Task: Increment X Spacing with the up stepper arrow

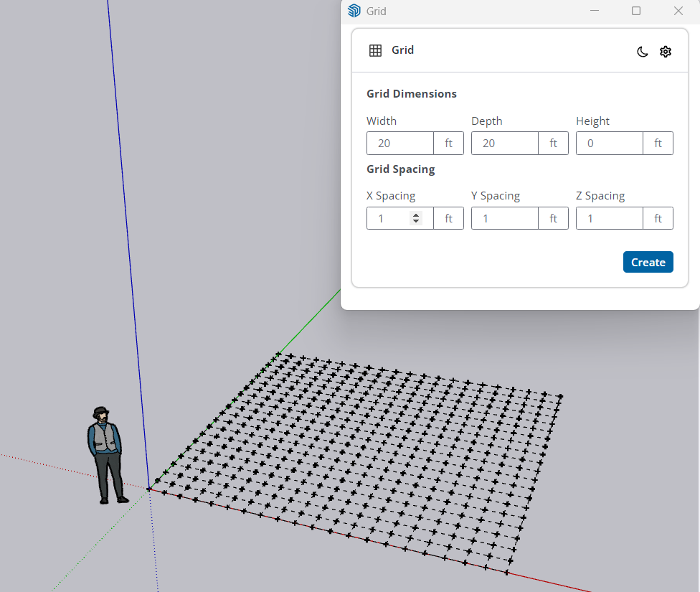Action: click(x=417, y=215)
